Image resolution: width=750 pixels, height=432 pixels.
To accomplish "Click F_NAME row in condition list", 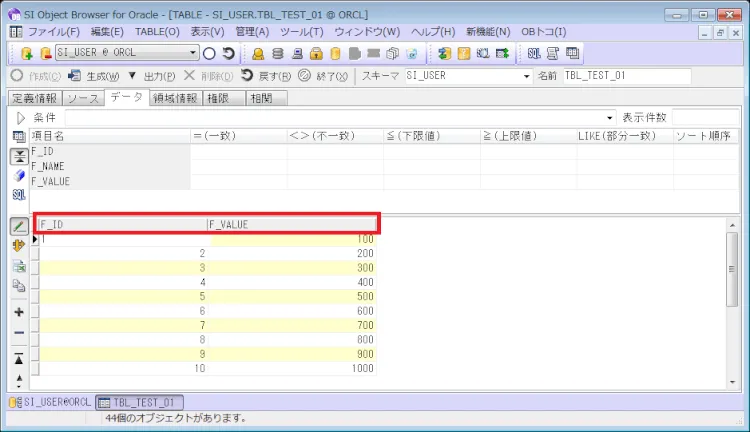I will click(x=110, y=166).
